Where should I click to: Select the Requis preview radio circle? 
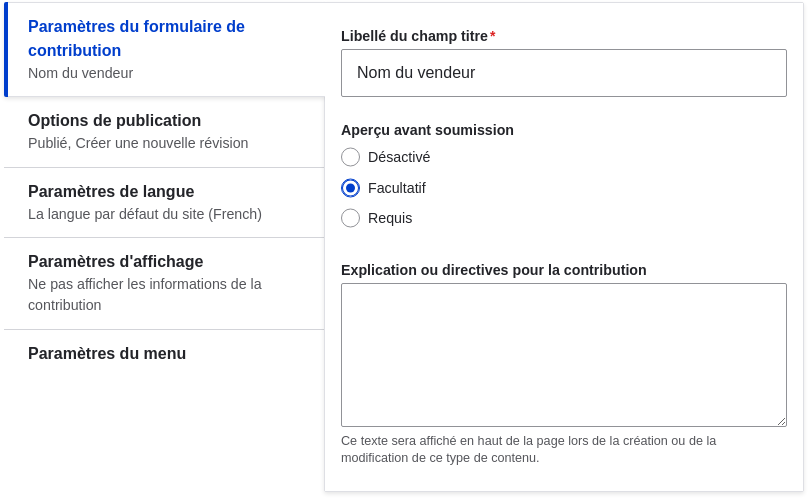coord(350,218)
